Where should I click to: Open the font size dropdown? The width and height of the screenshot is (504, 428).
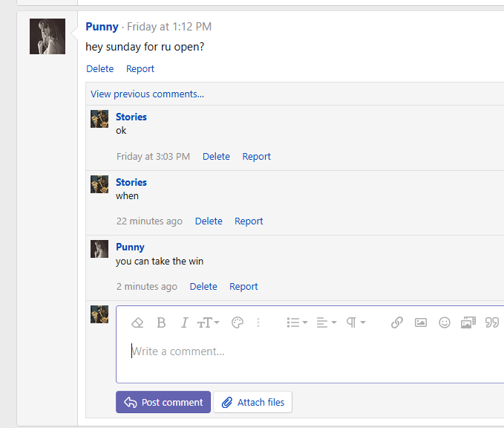pyautogui.click(x=208, y=322)
